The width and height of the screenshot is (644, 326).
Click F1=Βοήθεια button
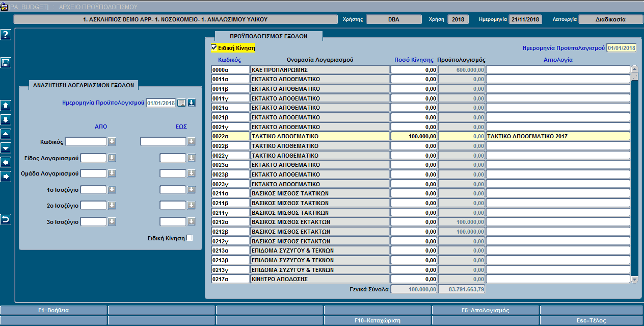tap(53, 310)
